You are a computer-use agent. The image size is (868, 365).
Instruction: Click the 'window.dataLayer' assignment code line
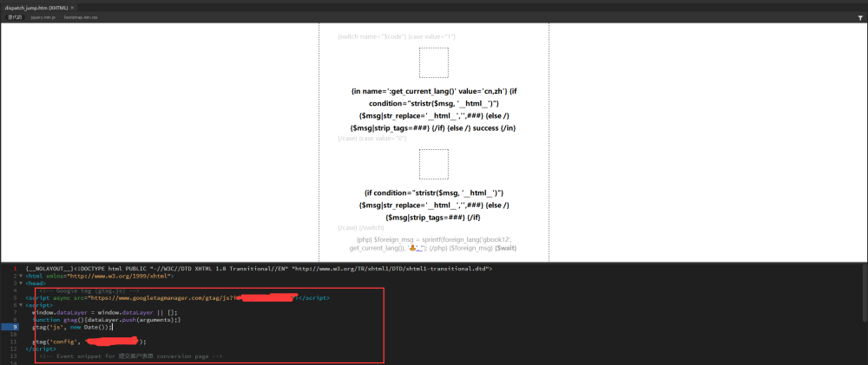[105, 312]
